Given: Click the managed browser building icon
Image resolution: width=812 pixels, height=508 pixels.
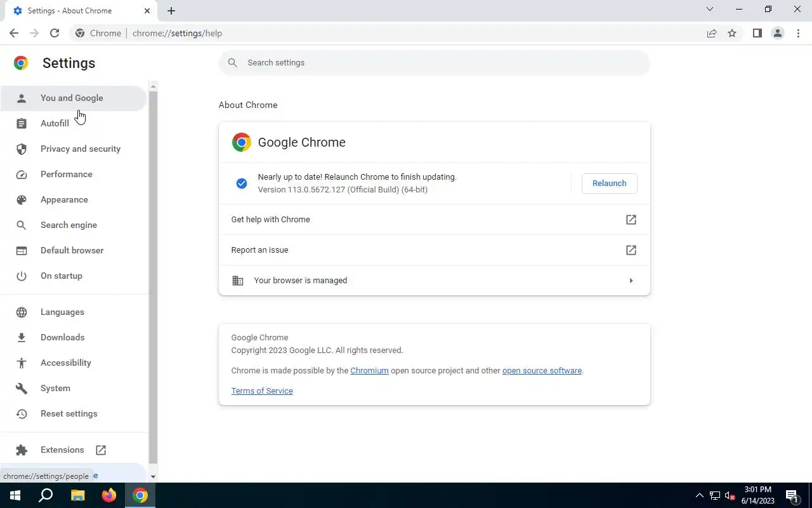Looking at the screenshot, I should pos(238,281).
